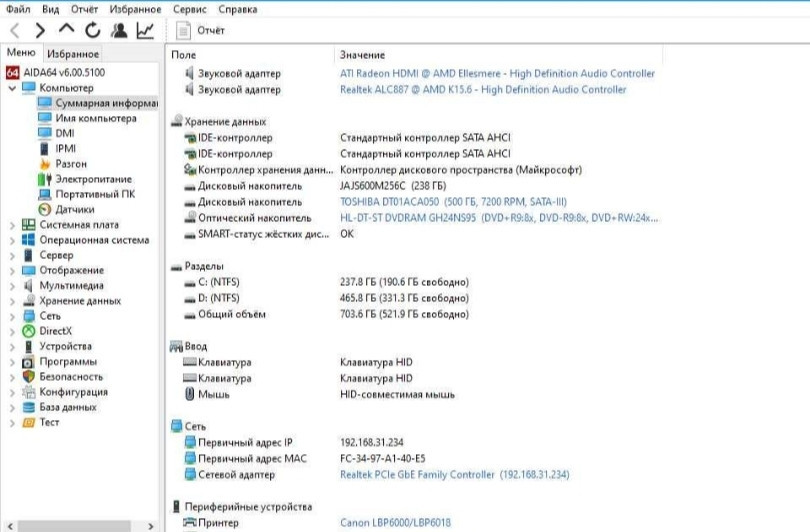Open the user manage icon in toolbar
This screenshot has width=810, height=532.
tap(119, 31)
